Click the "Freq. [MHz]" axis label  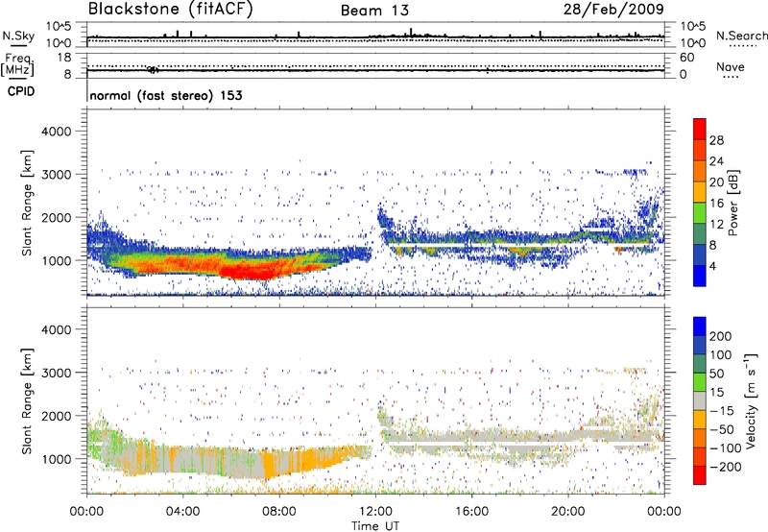click(x=17, y=65)
